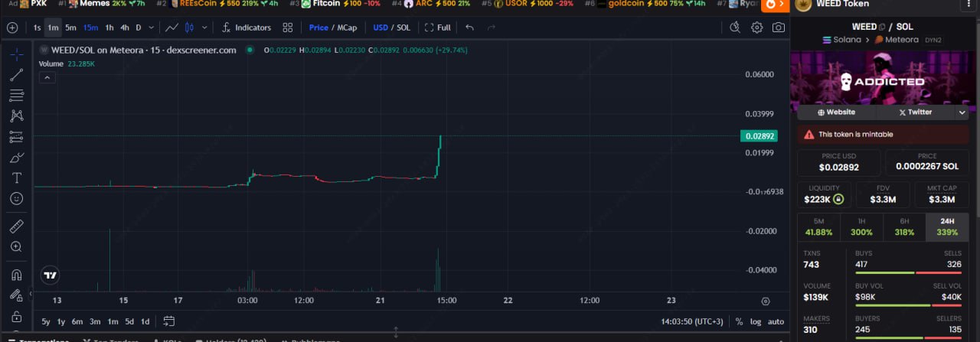Image resolution: width=980 pixels, height=342 pixels.
Task: Expand the chart style dropdown arrow
Action: coord(205,28)
